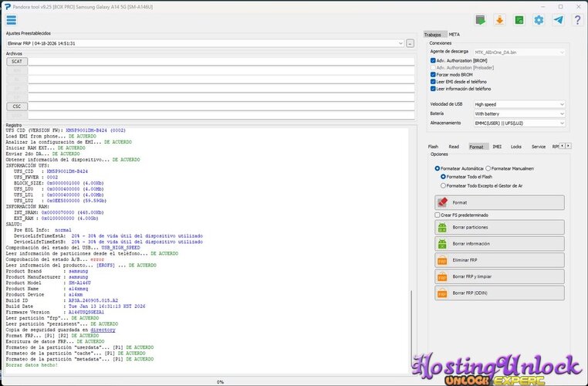Click Borrar FRP y limpiar button
The width and height of the screenshot is (588, 386).
(x=499, y=277)
